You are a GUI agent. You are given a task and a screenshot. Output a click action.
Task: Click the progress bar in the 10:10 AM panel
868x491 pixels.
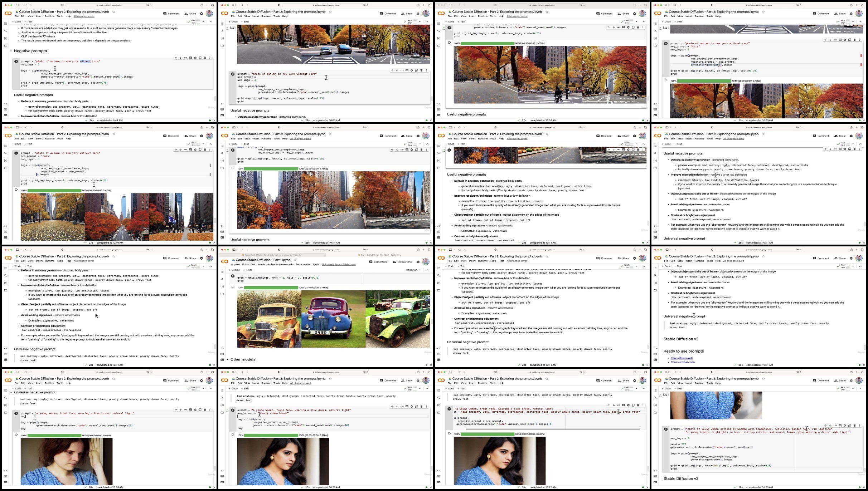click(54, 190)
